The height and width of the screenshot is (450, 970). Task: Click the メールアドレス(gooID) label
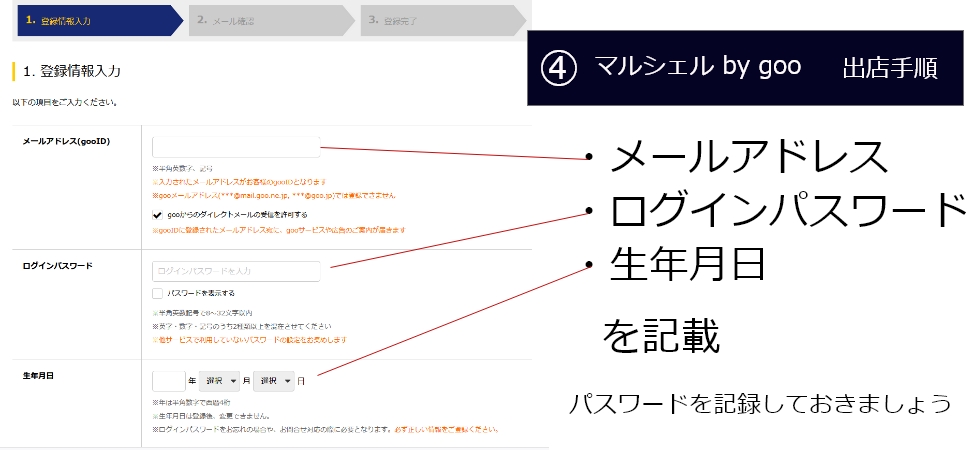66,141
